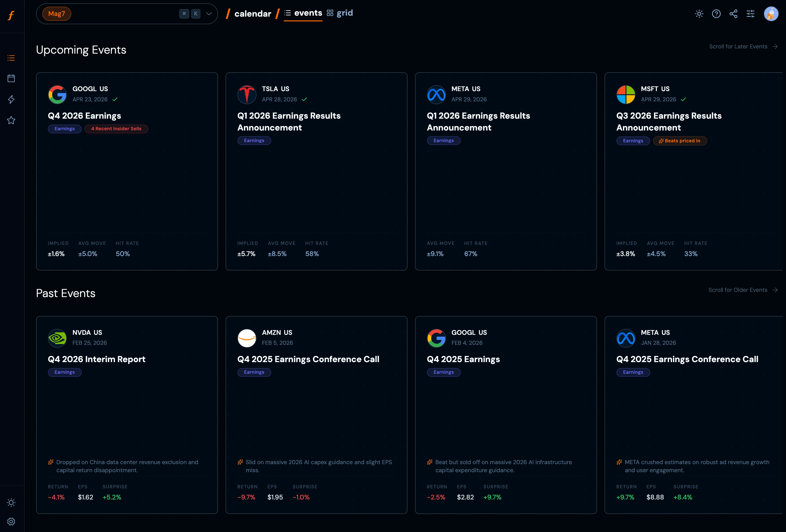Select the lightning bolt icon in the sidebar
The image size is (786, 532).
point(11,99)
